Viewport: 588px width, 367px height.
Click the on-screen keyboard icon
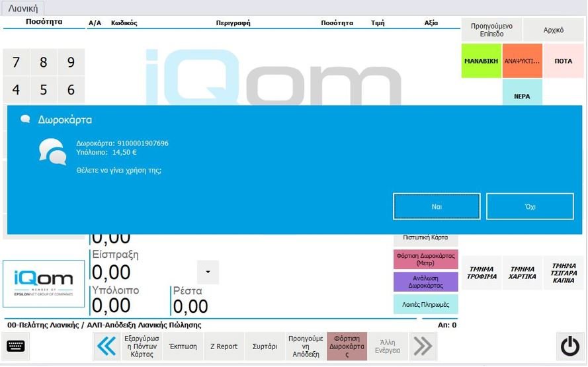point(16,346)
